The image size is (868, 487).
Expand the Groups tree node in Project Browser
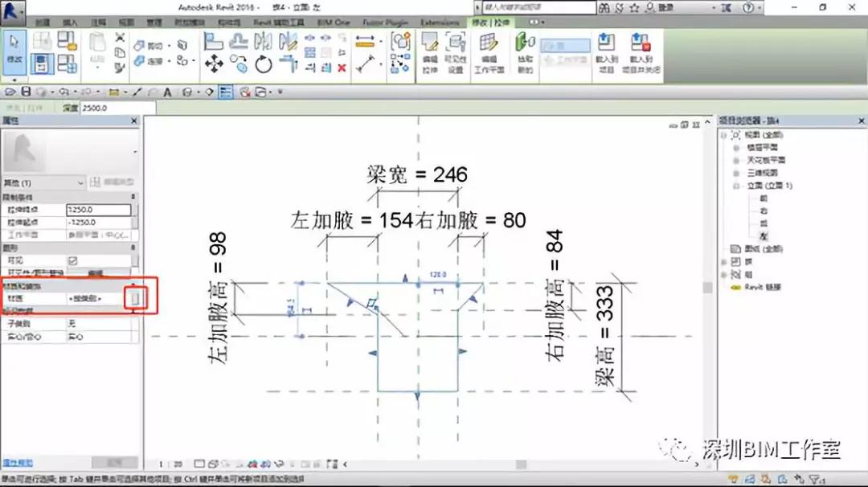tap(724, 275)
